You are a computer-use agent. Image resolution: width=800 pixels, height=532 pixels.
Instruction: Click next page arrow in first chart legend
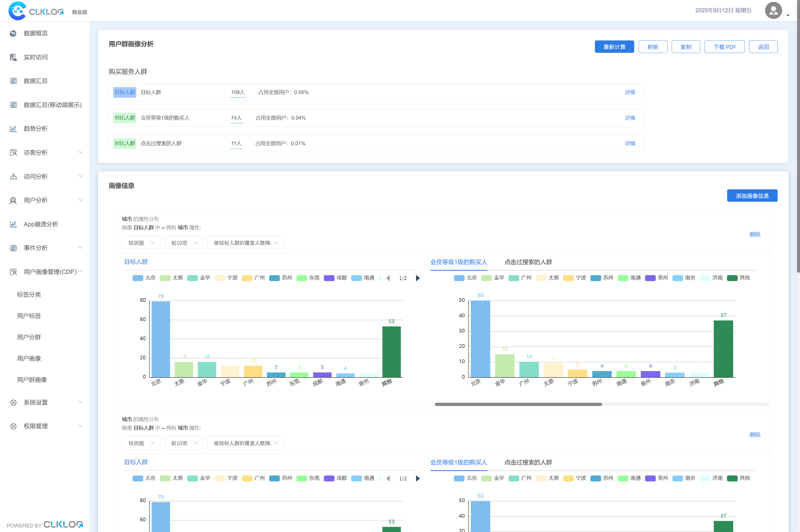(418, 278)
